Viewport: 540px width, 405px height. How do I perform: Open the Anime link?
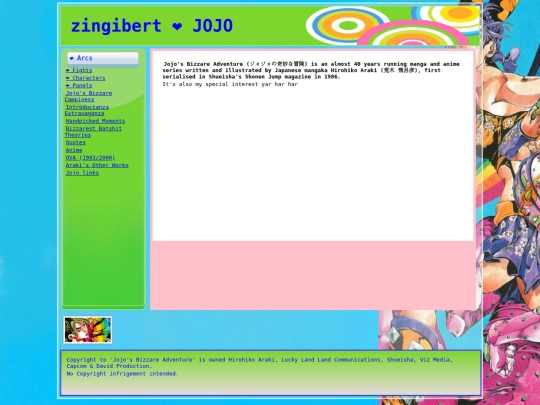[74, 150]
